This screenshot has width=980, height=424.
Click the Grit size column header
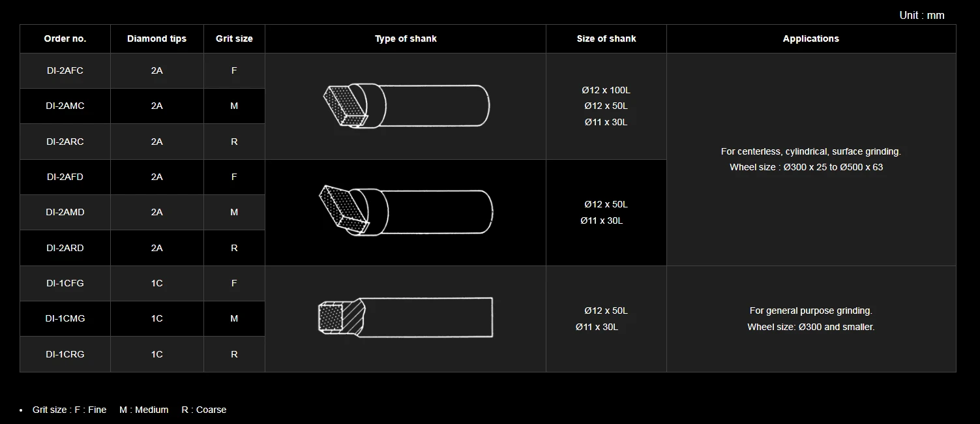tap(234, 38)
